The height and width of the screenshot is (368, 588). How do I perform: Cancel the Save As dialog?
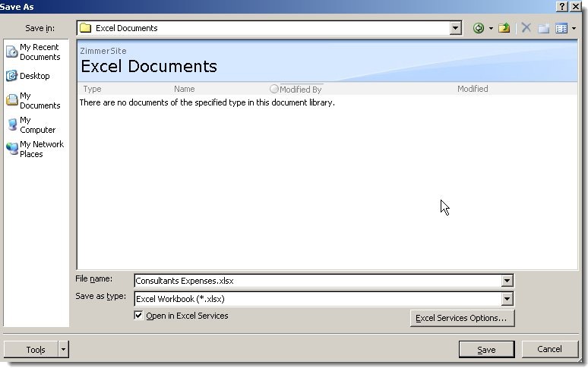[550, 349]
